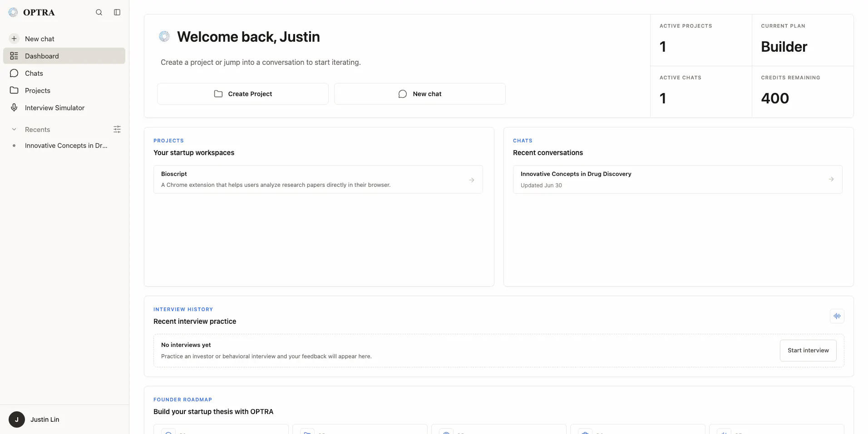Open search via the magnifier icon
Viewport: 868px width, 434px height.
click(x=99, y=12)
